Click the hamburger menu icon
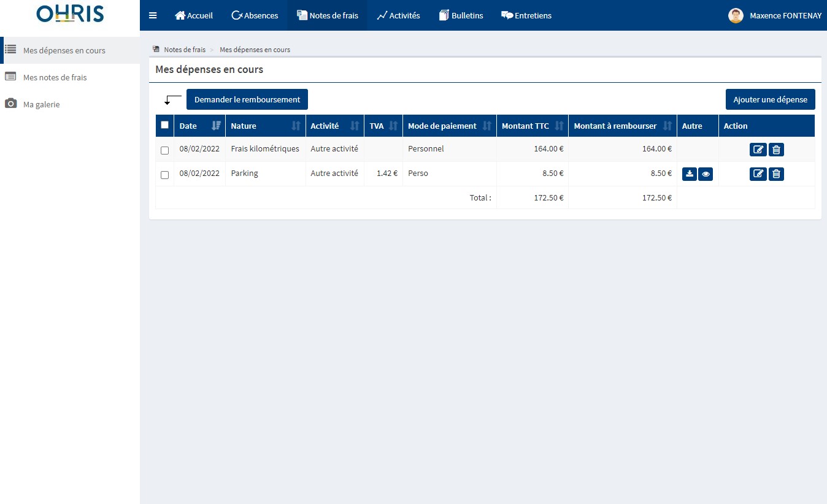Image resolution: width=827 pixels, height=504 pixels. [153, 15]
